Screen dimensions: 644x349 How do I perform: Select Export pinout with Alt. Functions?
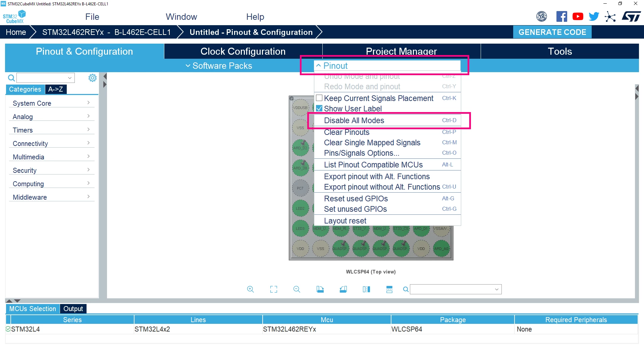pos(387,177)
